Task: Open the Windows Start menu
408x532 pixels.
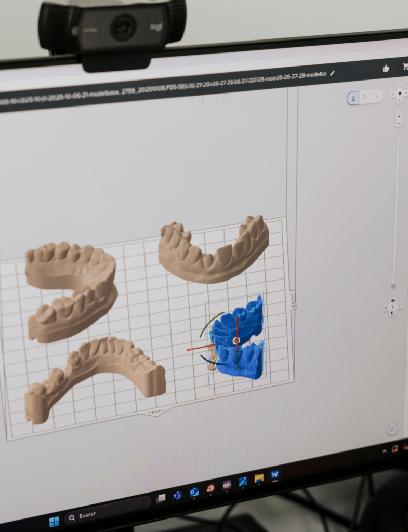Action: click(54, 521)
